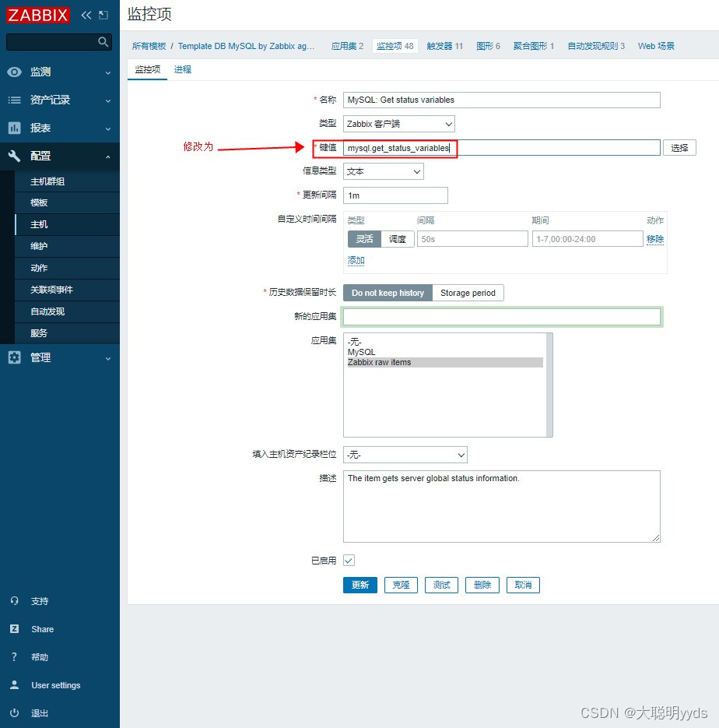Screen dimensions: 719x728
Task: Click the 键值 key input field
Action: pyautogui.click(x=501, y=148)
